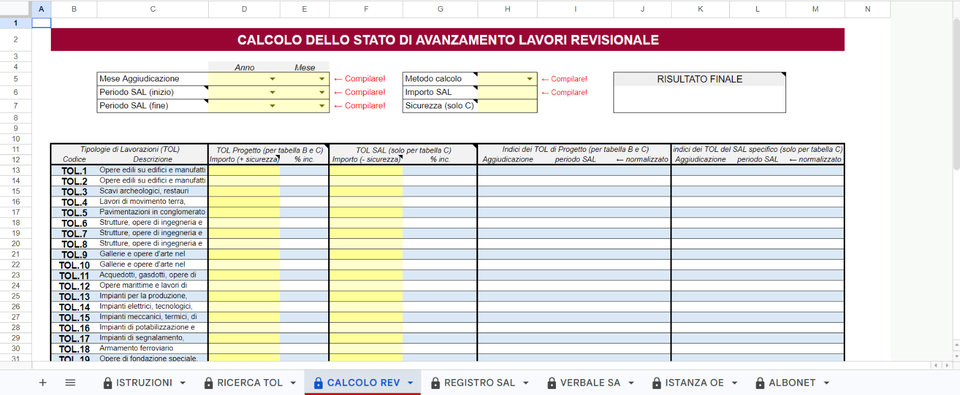
Task: Select Indici dei TOL di Progetto header
Action: (574, 149)
